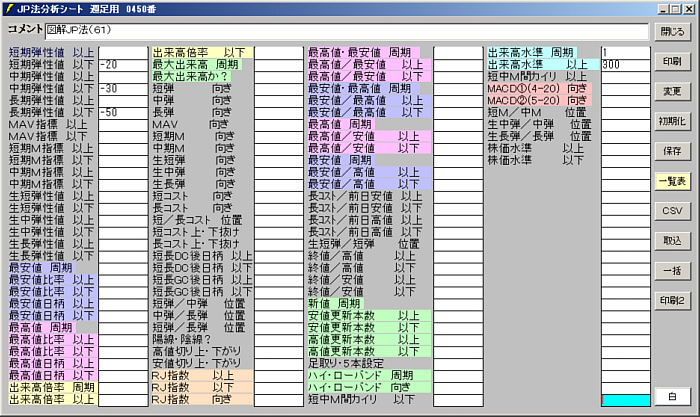Click the 短期弾性値 以下 field showing -20
The height and width of the screenshot is (417, 700).
[122, 64]
